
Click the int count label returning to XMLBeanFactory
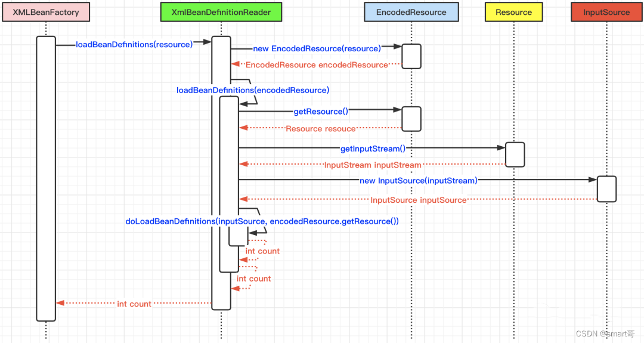click(x=134, y=304)
